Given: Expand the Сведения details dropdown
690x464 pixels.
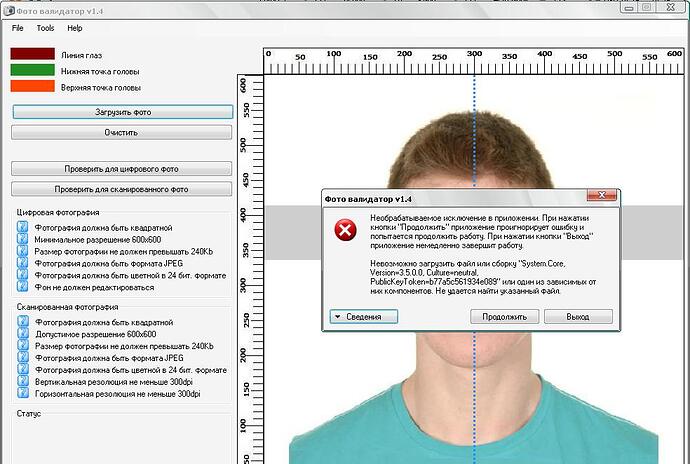Looking at the screenshot, I should point(363,317).
